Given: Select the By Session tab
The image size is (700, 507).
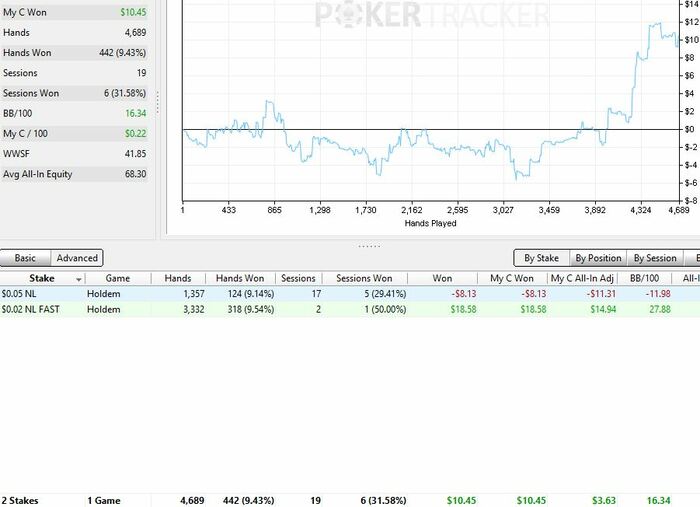Looking at the screenshot, I should pos(655,258).
